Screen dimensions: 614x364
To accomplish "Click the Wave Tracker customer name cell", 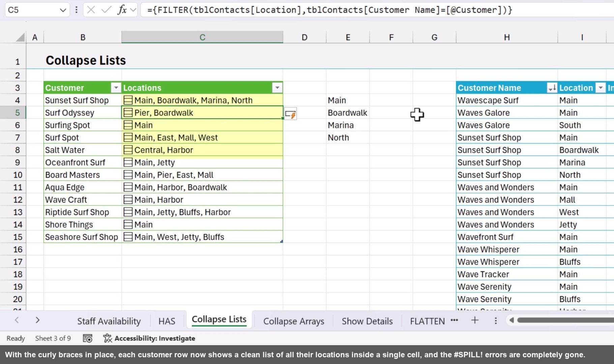I will tap(507, 274).
